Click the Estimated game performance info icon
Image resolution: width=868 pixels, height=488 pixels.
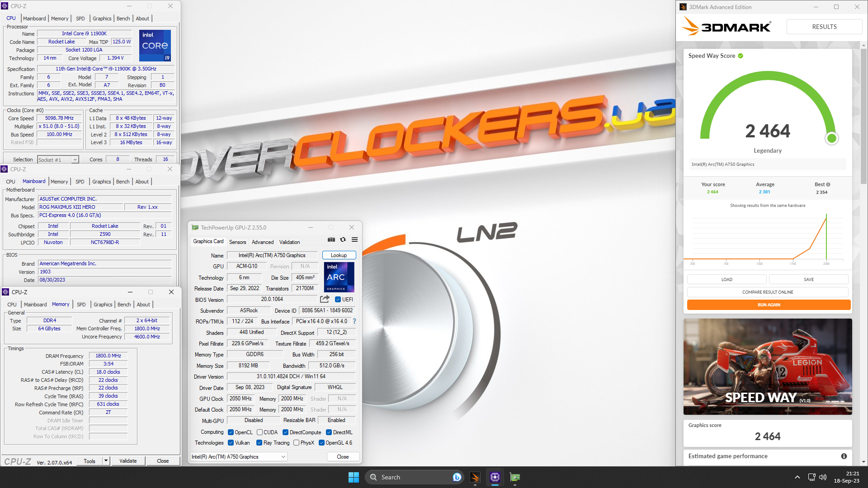[x=844, y=456]
